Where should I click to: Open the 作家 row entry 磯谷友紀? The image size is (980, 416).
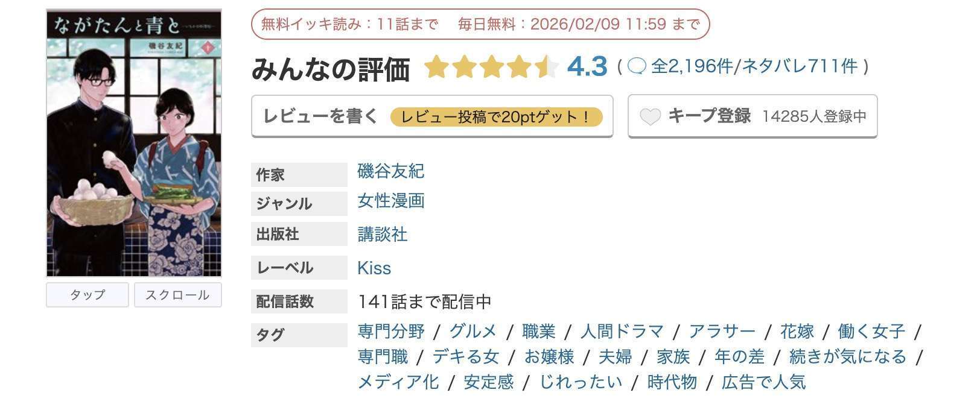(390, 172)
